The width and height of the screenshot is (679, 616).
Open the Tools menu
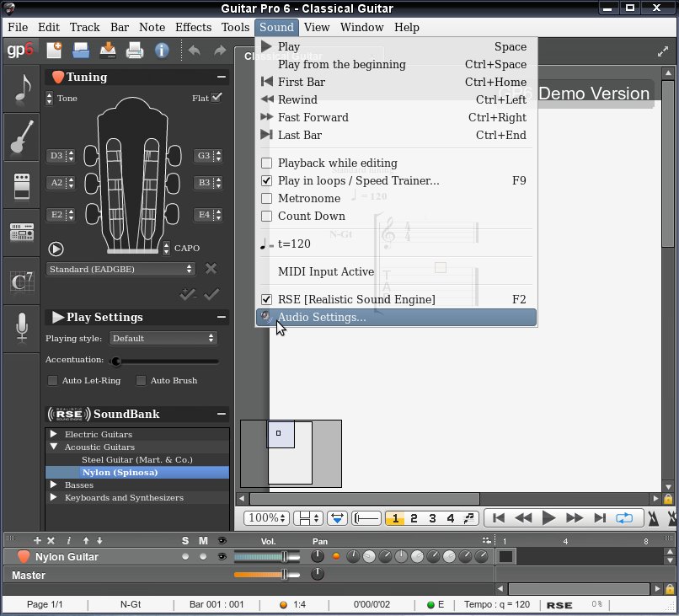click(x=235, y=27)
